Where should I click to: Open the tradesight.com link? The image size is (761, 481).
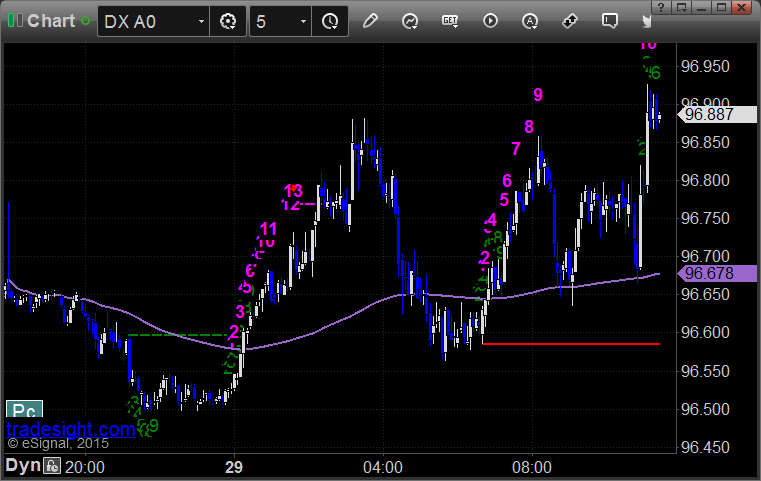(71, 429)
